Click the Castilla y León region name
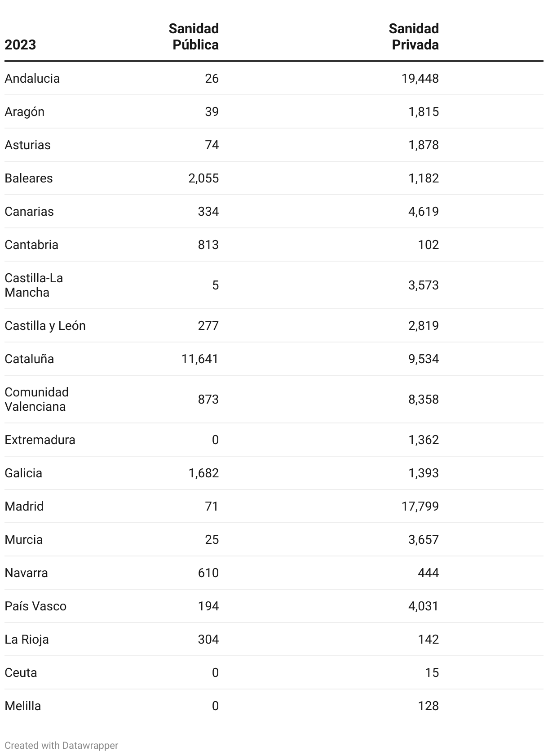Viewport: 548px width, 756px height. (x=45, y=325)
